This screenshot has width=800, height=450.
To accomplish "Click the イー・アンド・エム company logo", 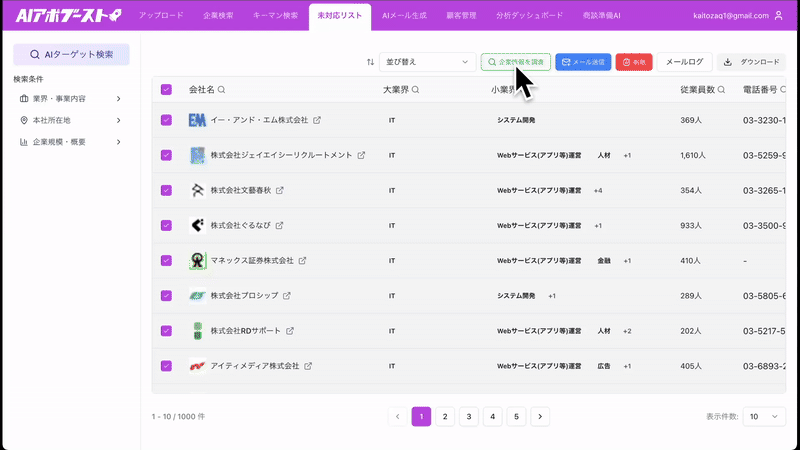I will pyautogui.click(x=197, y=120).
